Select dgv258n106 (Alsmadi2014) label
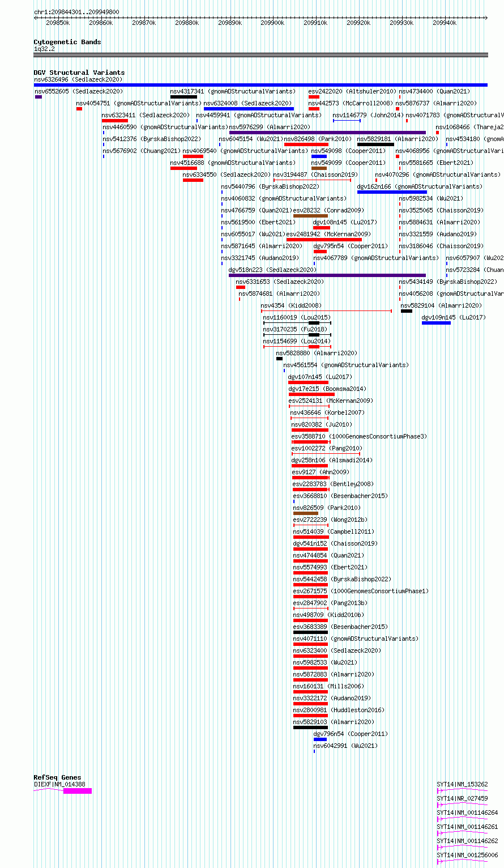 [x=332, y=460]
